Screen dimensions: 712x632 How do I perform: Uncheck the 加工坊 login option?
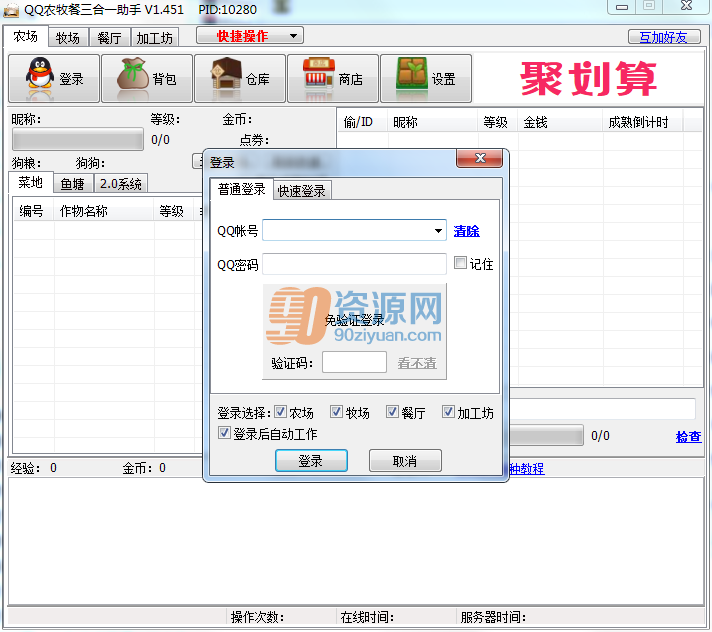448,412
